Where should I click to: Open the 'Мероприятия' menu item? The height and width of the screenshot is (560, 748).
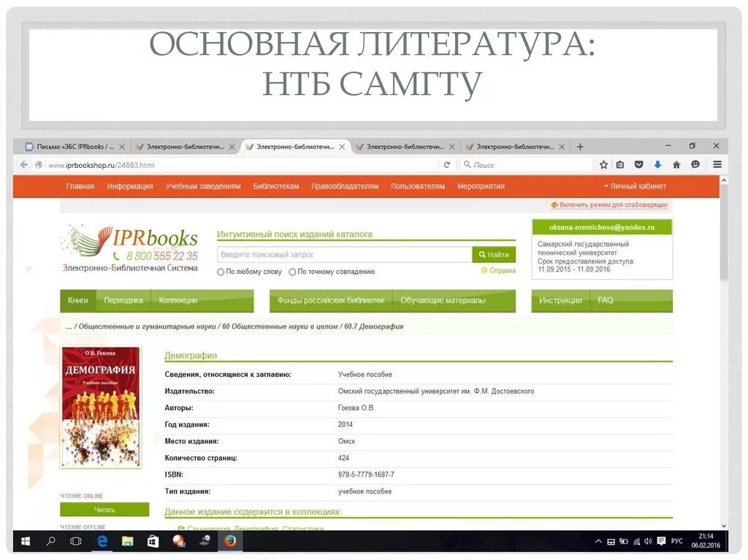(x=481, y=186)
